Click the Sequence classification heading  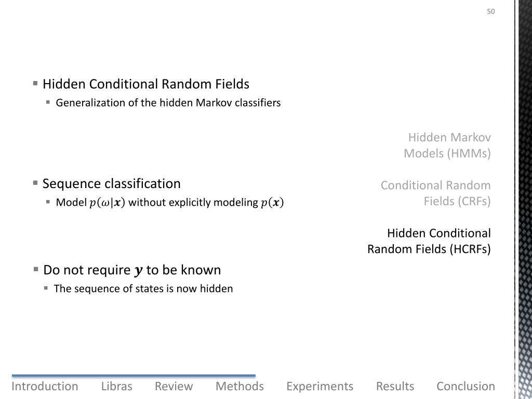tap(111, 183)
